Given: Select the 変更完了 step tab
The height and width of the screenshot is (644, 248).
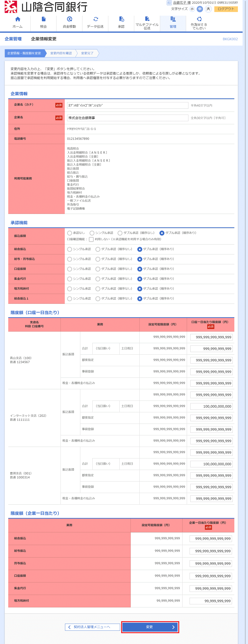Looking at the screenshot, I should point(87,53).
